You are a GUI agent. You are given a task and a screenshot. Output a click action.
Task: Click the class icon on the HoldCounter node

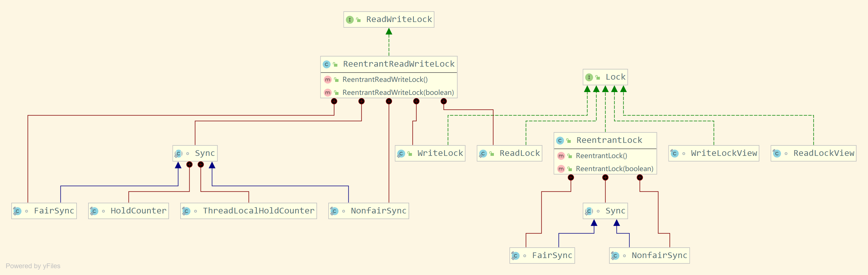pos(94,211)
